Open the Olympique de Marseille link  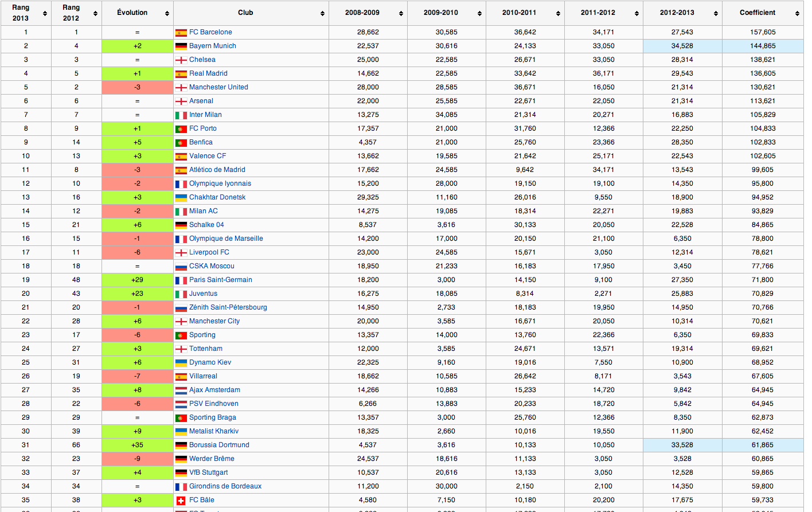[x=226, y=239]
